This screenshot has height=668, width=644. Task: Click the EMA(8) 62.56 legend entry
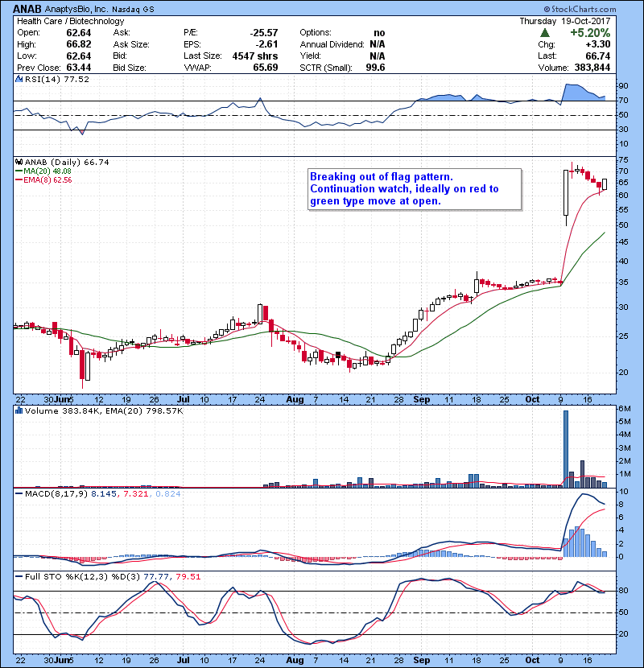(x=43, y=180)
